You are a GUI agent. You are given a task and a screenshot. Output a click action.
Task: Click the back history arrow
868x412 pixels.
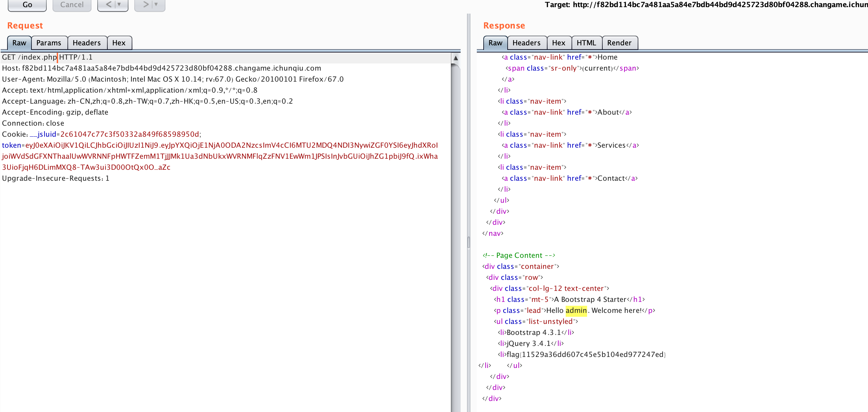point(108,5)
